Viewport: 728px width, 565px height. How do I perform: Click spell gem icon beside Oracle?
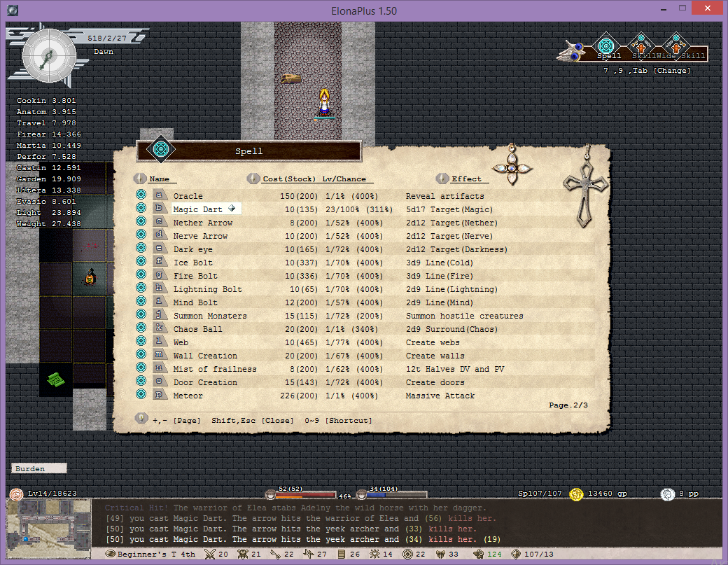click(x=141, y=195)
